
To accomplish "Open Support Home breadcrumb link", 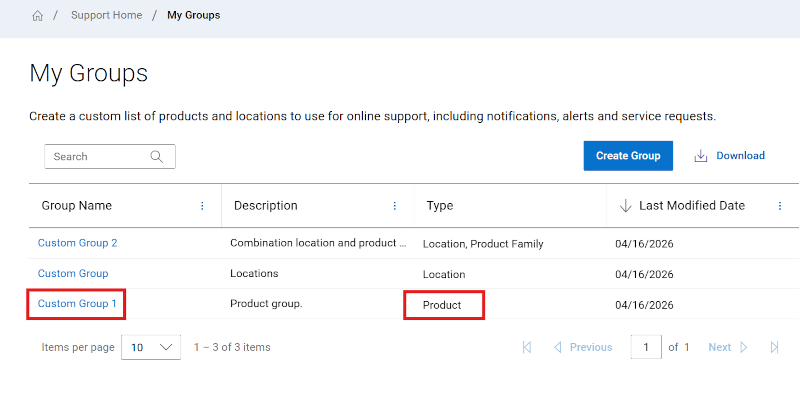I will pos(107,15).
